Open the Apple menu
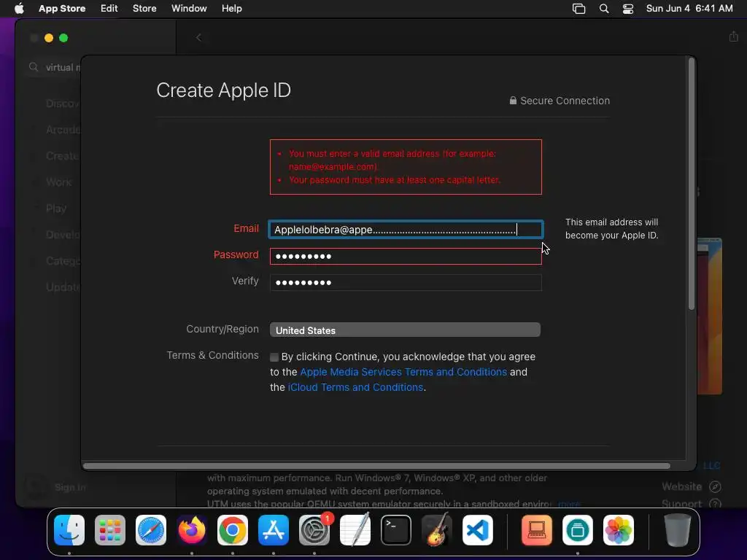 [x=19, y=8]
